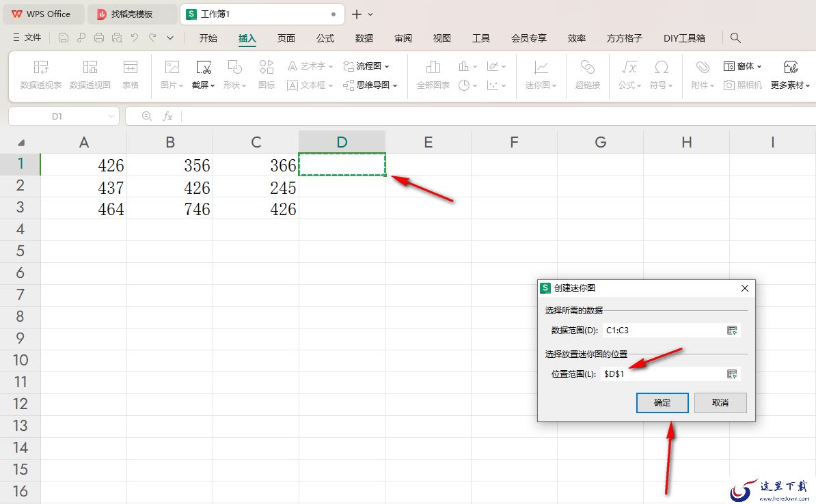The height and width of the screenshot is (504, 816).
Task: Insert a Flowchart (流程图)
Action: pyautogui.click(x=366, y=66)
